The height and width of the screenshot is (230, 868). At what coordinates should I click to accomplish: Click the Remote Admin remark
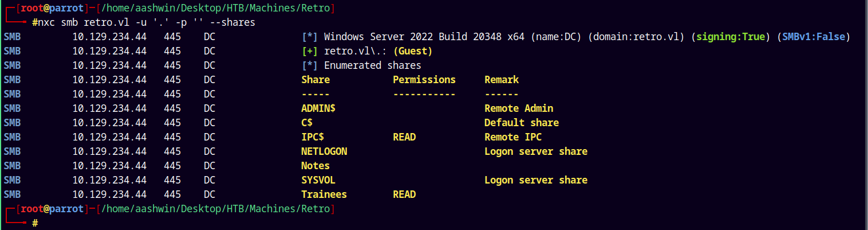coord(519,108)
